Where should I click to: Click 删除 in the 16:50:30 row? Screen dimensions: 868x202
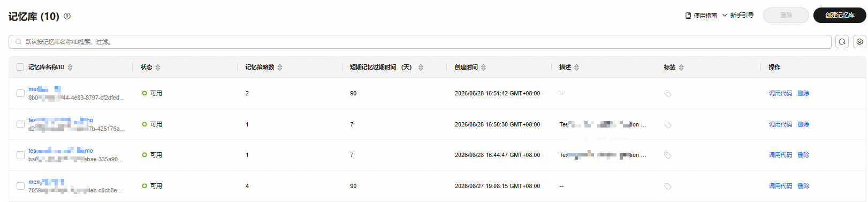[x=803, y=124]
